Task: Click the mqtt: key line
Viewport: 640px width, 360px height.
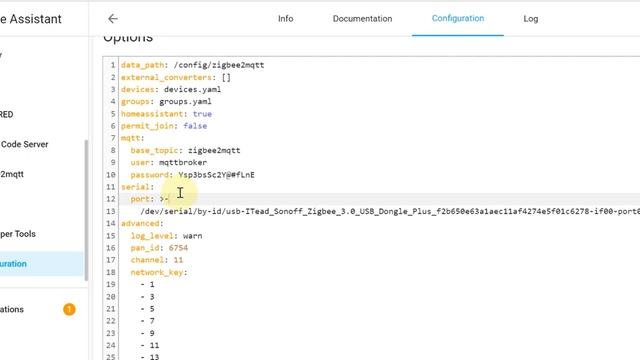Action: [x=133, y=138]
